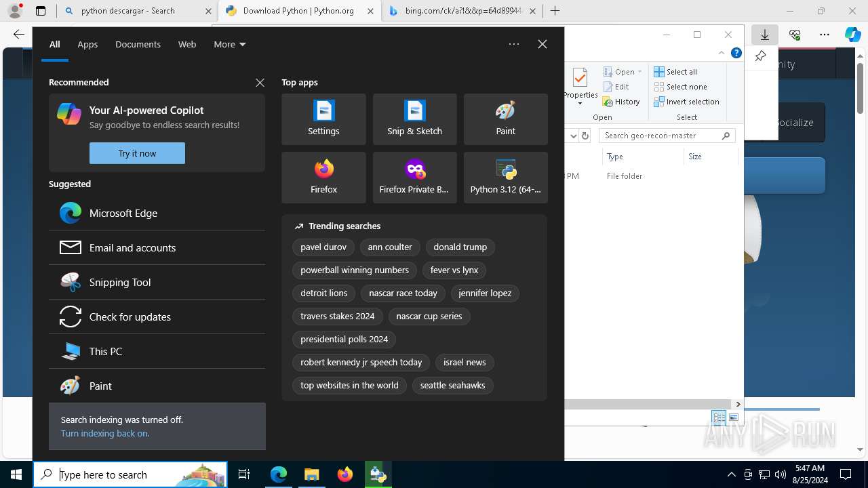The height and width of the screenshot is (488, 868).
Task: Open This PC from suggestions
Action: point(157,351)
